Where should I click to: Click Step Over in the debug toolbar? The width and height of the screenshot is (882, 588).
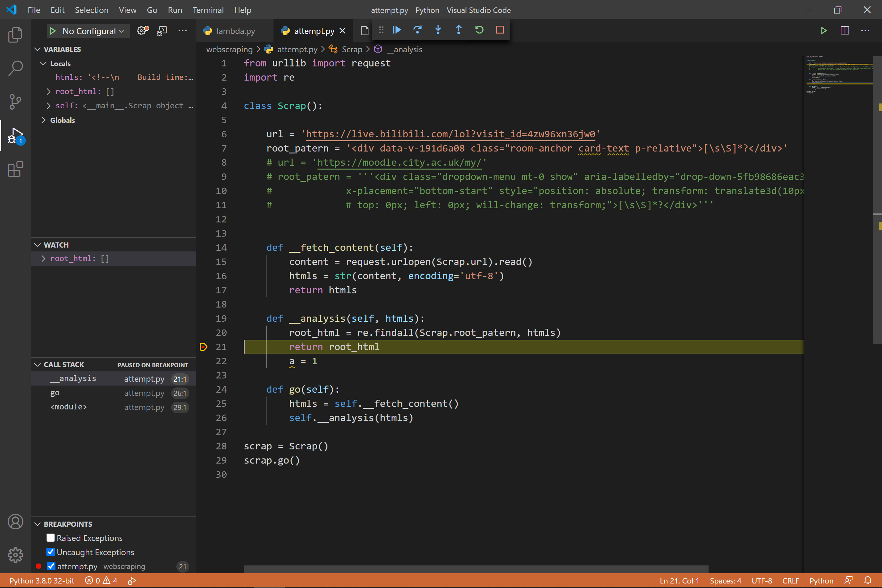[x=417, y=30]
